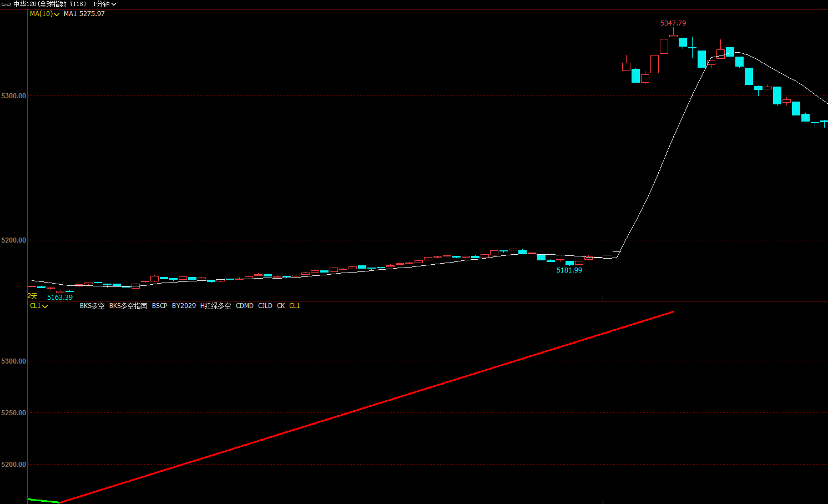
Task: Click the green segment of CL1 line
Action: point(43,501)
